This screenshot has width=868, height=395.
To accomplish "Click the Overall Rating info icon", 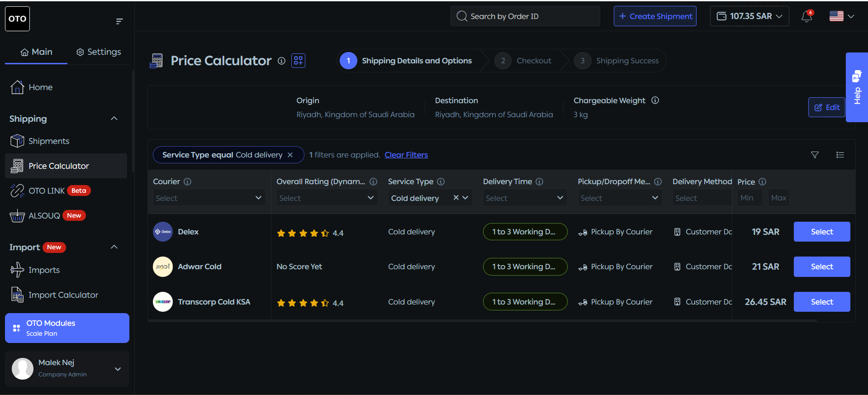I will [373, 181].
